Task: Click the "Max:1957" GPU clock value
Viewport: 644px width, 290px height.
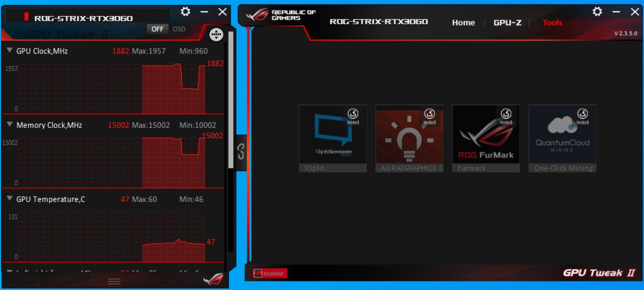Action: pyautogui.click(x=148, y=51)
